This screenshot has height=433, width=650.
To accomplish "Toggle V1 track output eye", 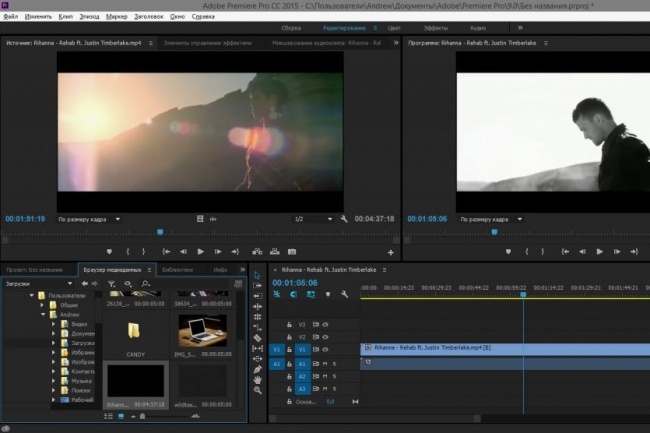I will (x=325, y=349).
